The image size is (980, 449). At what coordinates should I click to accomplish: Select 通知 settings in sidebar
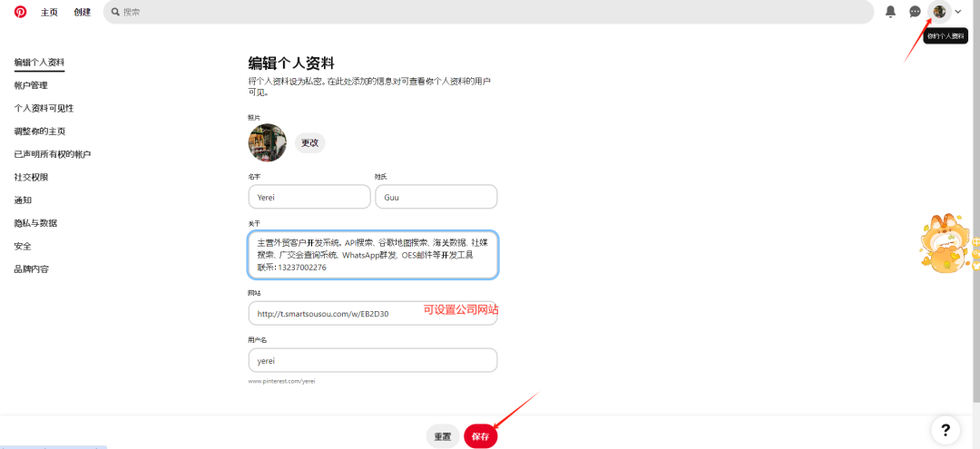23,200
